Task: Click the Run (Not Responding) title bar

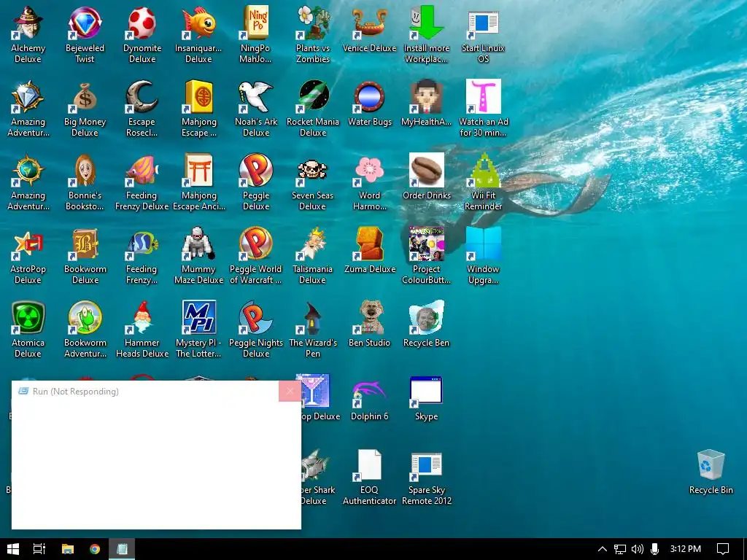Action: pyautogui.click(x=145, y=392)
